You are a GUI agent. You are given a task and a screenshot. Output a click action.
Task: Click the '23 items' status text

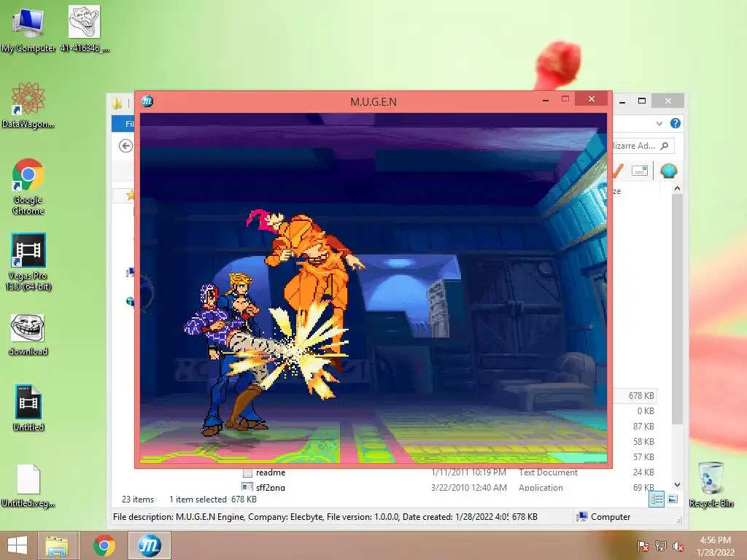click(x=138, y=499)
